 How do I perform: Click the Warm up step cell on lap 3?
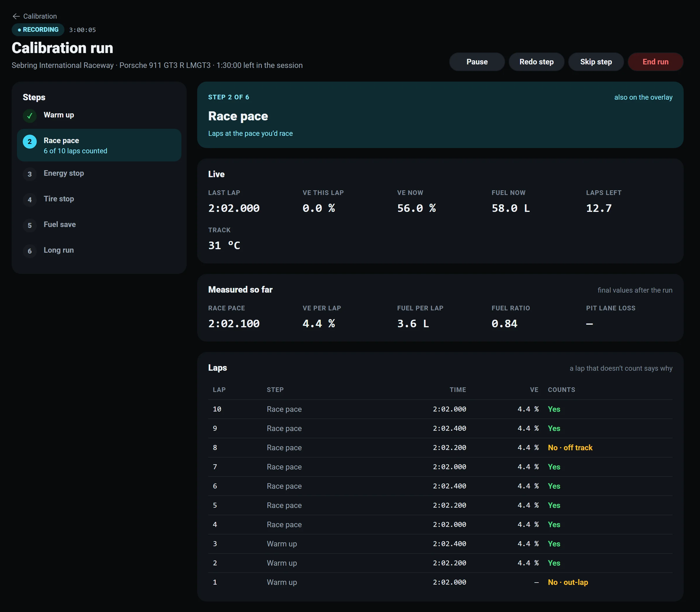(x=282, y=544)
